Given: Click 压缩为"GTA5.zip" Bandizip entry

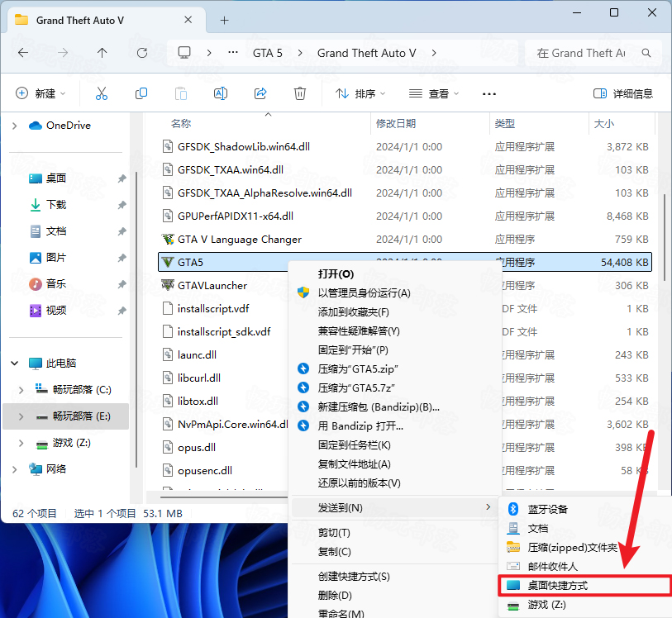Looking at the screenshot, I should pos(358,368).
